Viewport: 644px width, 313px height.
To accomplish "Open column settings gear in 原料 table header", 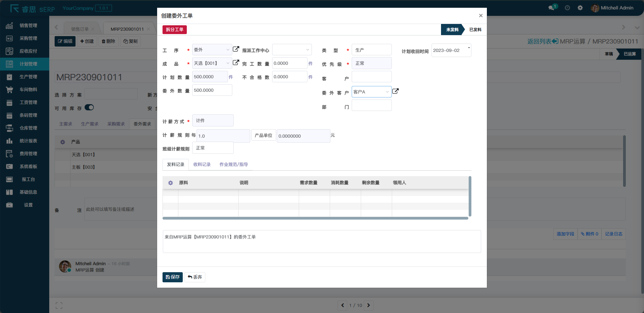I will (x=170, y=182).
